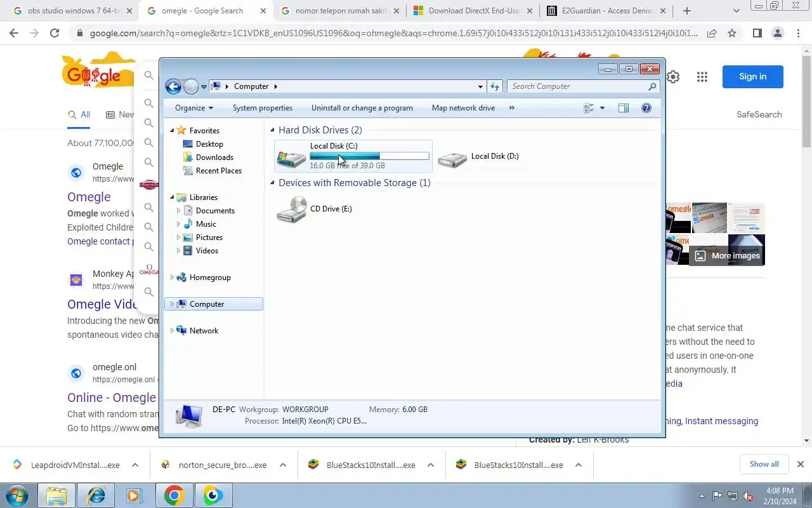The width and height of the screenshot is (812, 508).
Task: Select Favorites in the navigation pane
Action: (x=204, y=131)
